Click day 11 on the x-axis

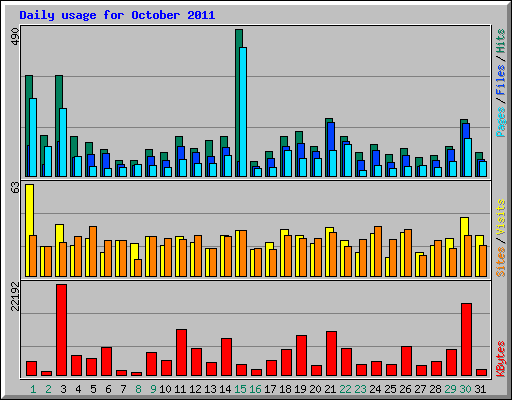coord(180,389)
